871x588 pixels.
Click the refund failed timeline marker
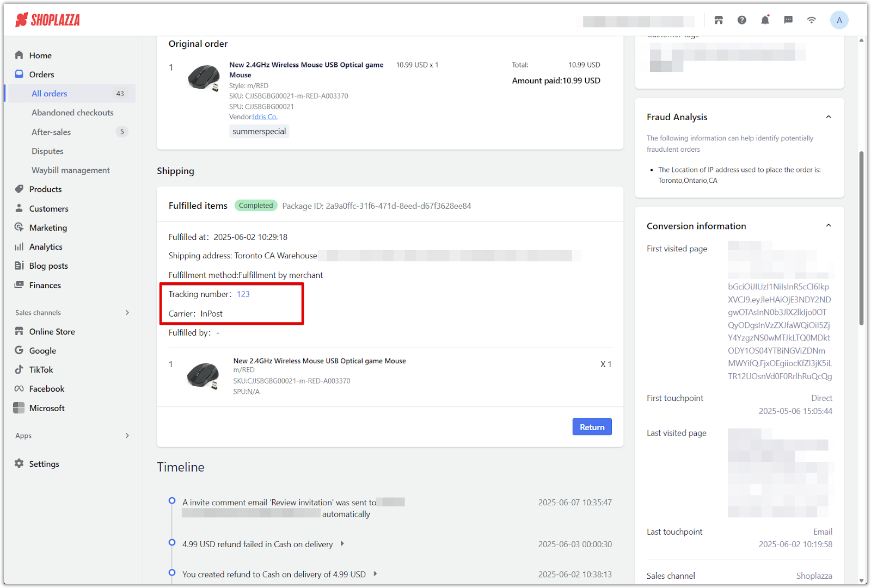point(172,542)
